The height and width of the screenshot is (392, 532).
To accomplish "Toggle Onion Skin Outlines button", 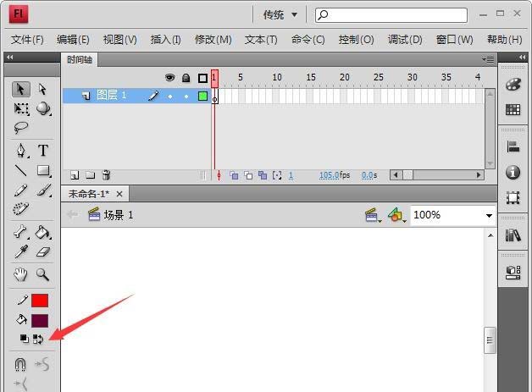I will click(x=248, y=175).
